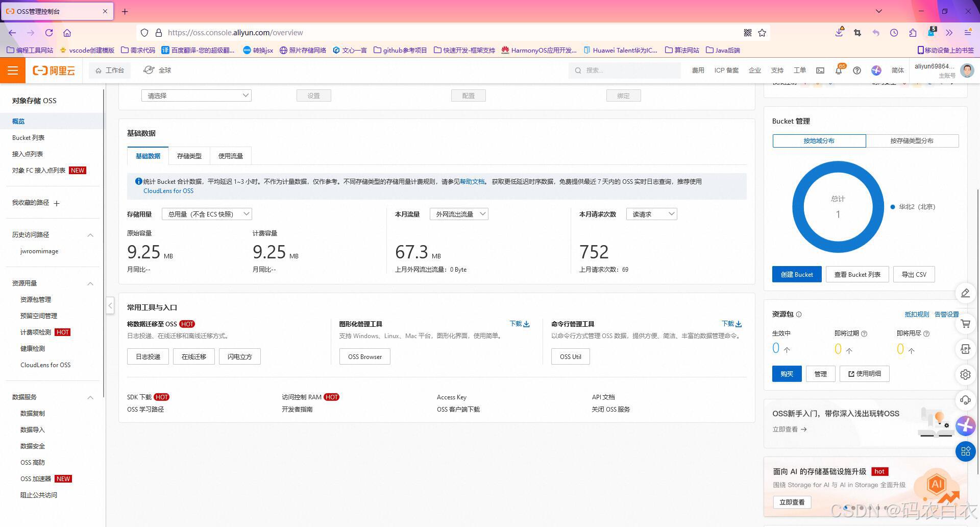This screenshot has height=527, width=980.
Task: Select the 基础数据 tab
Action: (148, 156)
